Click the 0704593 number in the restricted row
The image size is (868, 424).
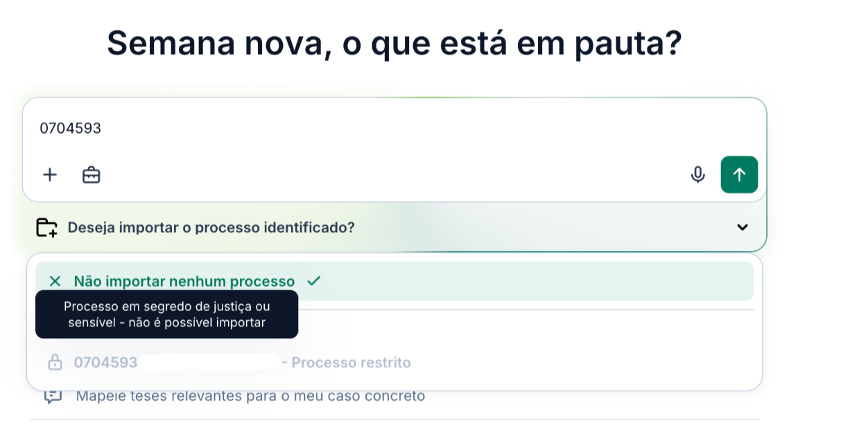(105, 362)
